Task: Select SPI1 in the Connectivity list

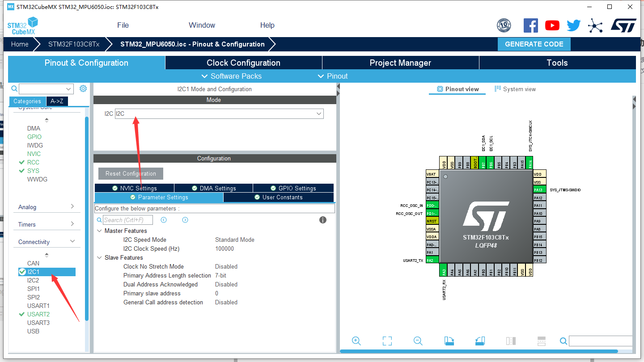Action: pyautogui.click(x=34, y=289)
